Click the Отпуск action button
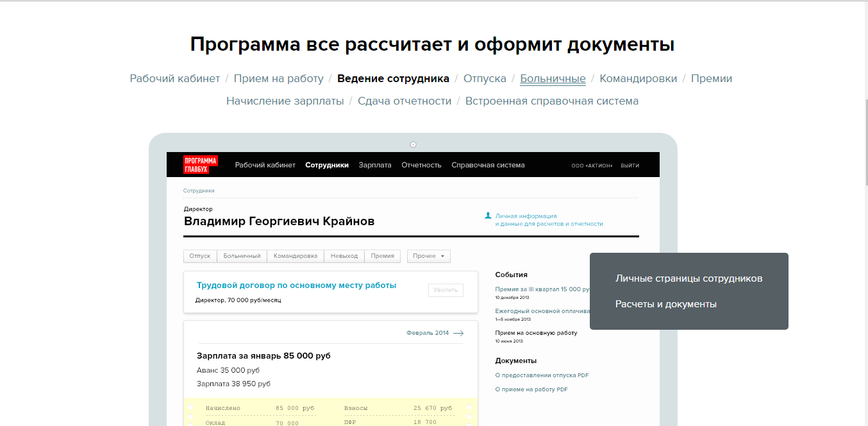The width and height of the screenshot is (868, 426). click(x=200, y=255)
